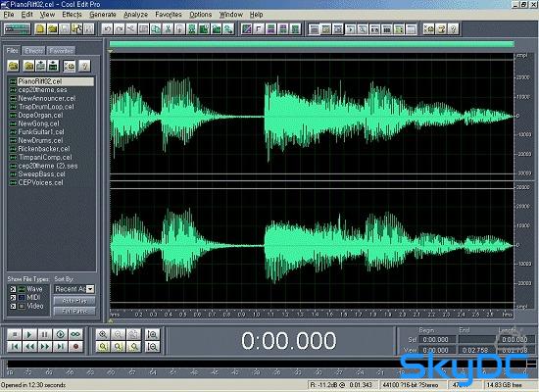
Task: Select TimpaniComp.cel in the file list
Action: click(45, 158)
